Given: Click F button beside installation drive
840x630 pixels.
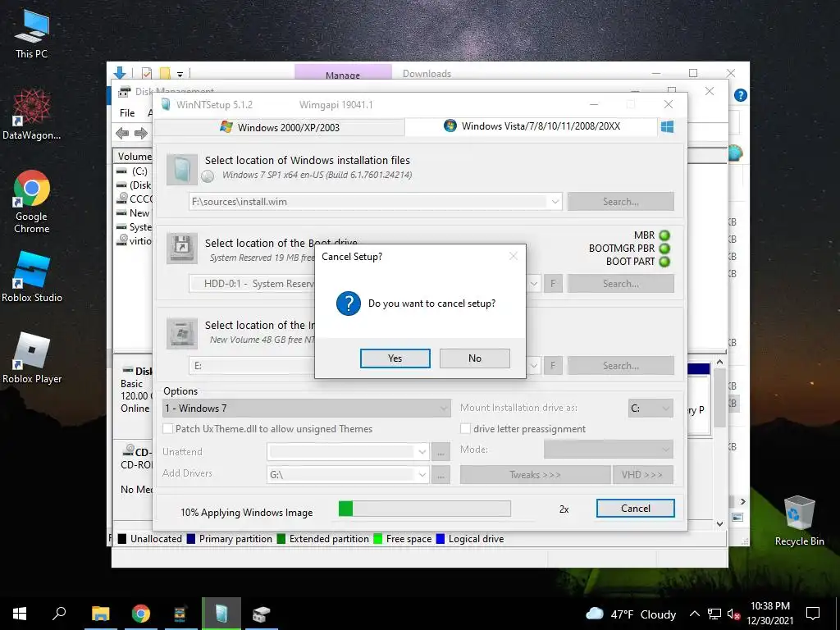Looking at the screenshot, I should tap(553, 365).
